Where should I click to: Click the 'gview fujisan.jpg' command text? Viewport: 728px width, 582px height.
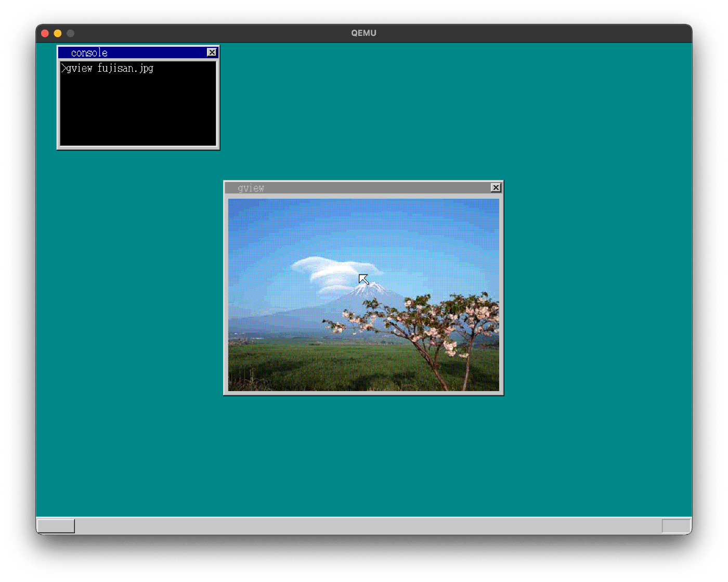click(x=110, y=68)
